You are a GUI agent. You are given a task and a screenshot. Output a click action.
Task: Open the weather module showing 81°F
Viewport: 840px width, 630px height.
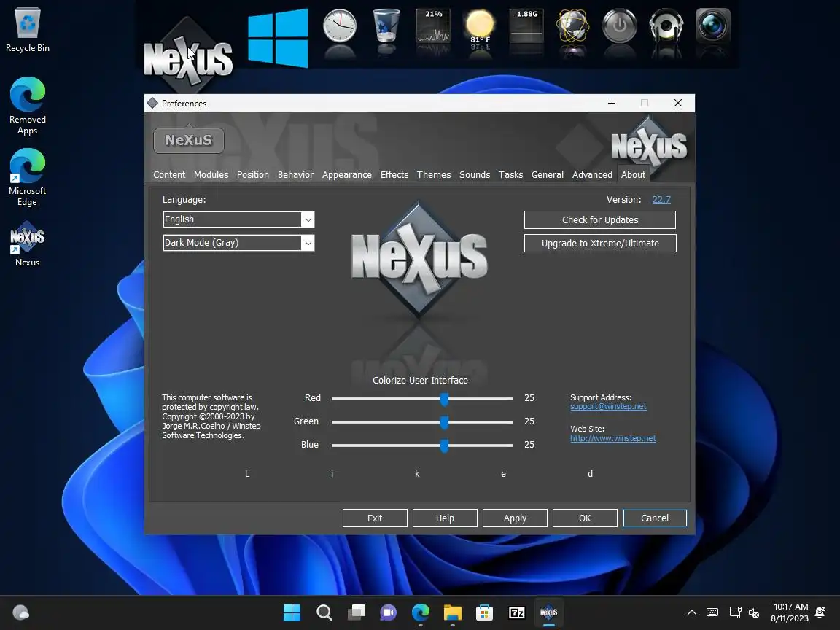[x=480, y=27]
